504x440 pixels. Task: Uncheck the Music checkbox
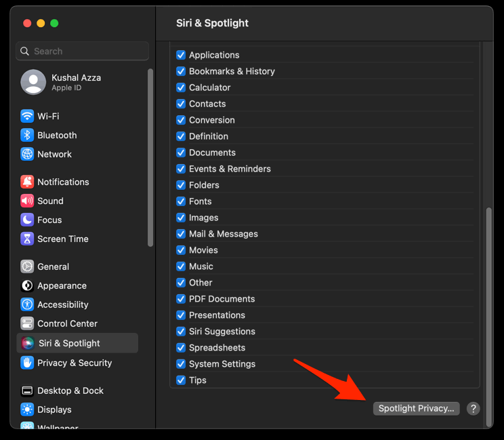click(x=181, y=266)
